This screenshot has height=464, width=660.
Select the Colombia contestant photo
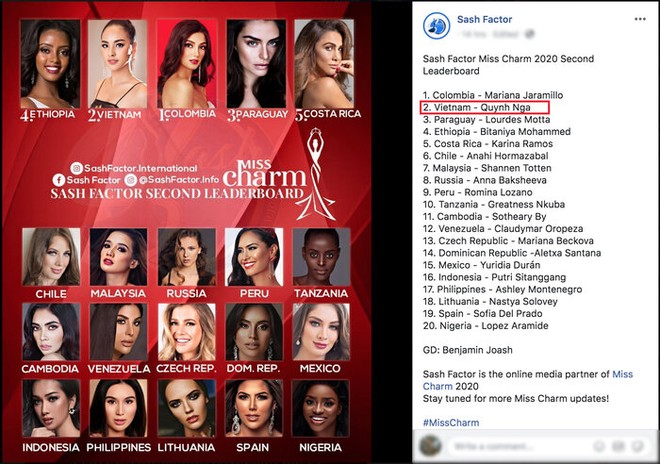[x=186, y=63]
